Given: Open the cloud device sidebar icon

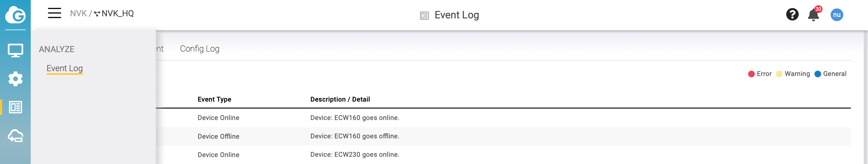Looking at the screenshot, I should point(15,136).
